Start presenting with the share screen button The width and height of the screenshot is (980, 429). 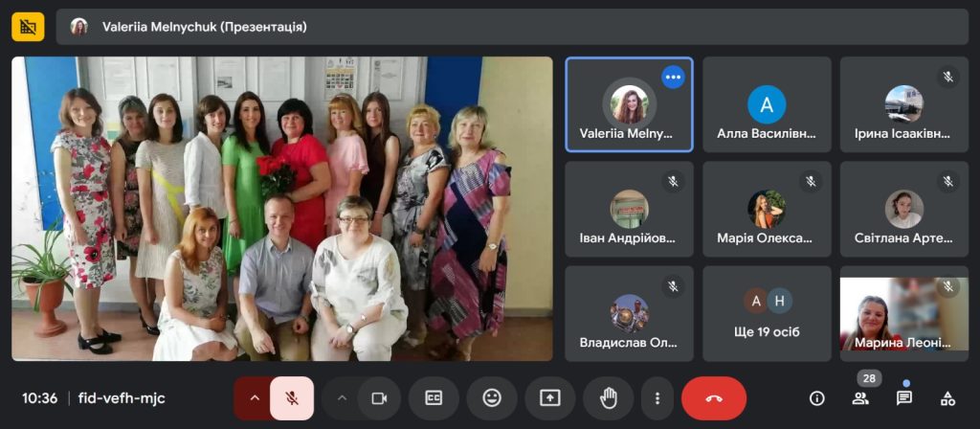tap(549, 398)
